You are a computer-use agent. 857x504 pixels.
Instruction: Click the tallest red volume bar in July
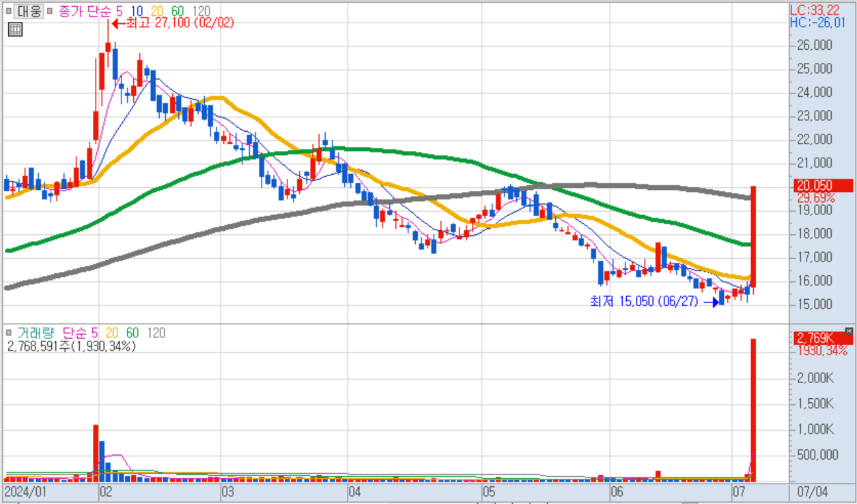coord(753,410)
